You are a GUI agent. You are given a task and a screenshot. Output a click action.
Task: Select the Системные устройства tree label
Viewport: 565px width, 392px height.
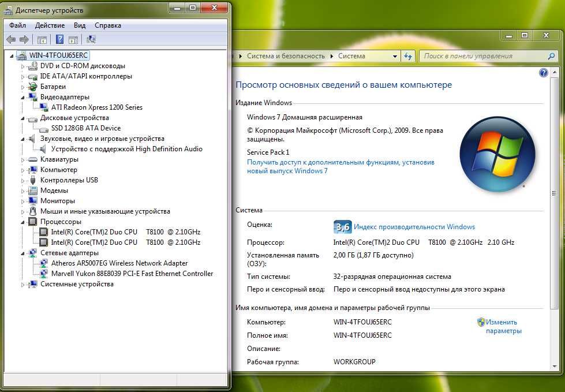(x=77, y=284)
